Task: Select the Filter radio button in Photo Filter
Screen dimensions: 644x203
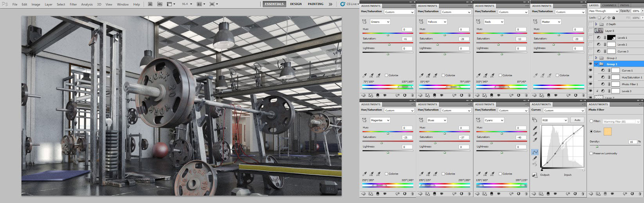Action: tap(591, 121)
